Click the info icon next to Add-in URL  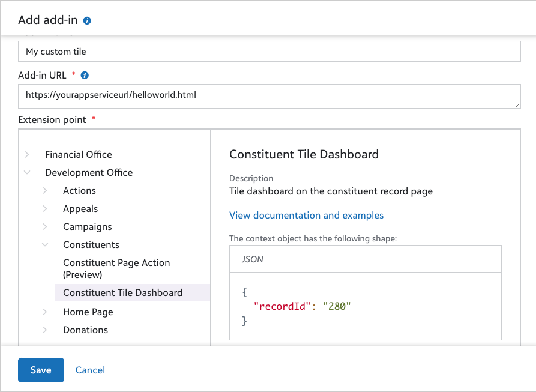point(85,76)
